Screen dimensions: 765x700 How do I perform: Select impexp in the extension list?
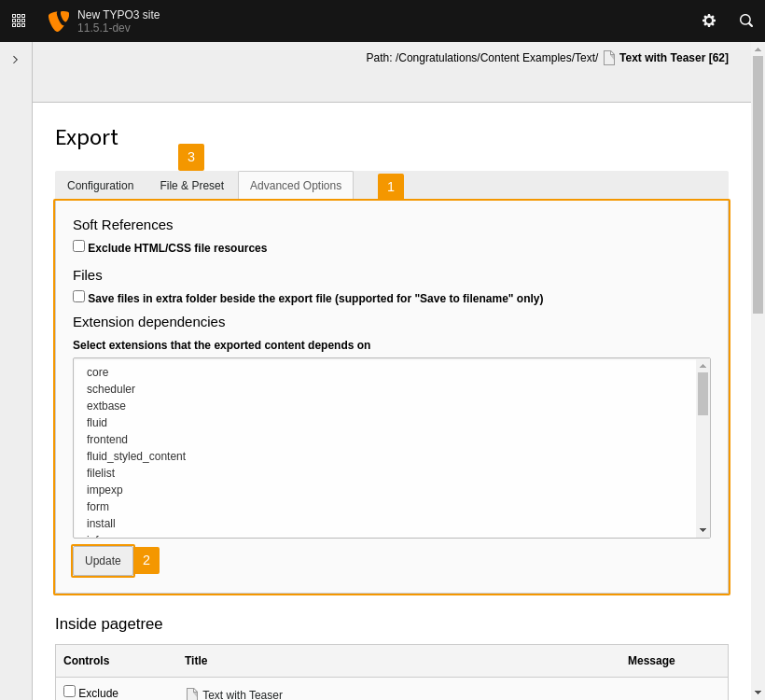104,489
